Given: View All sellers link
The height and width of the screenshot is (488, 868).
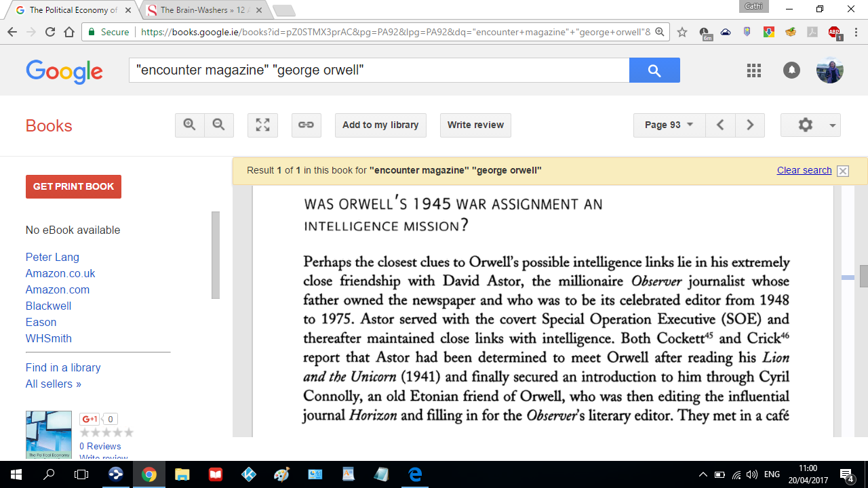Looking at the screenshot, I should pyautogui.click(x=54, y=384).
